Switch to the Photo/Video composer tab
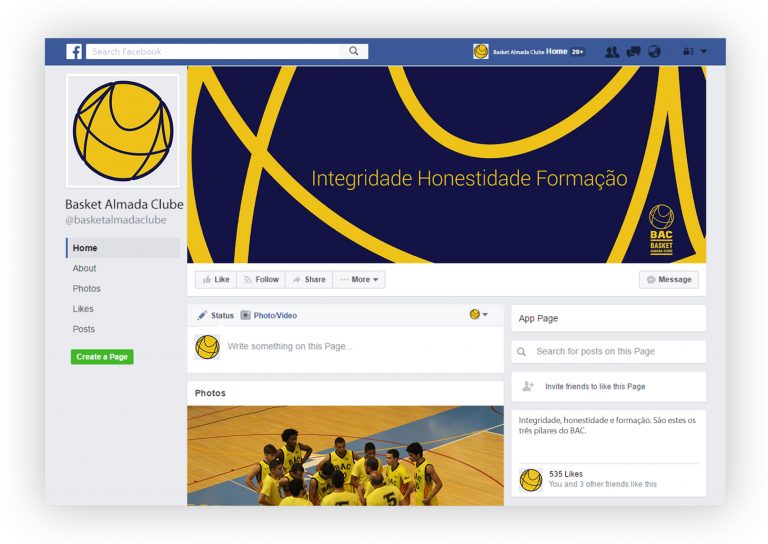768x544 pixels. pyautogui.click(x=269, y=315)
